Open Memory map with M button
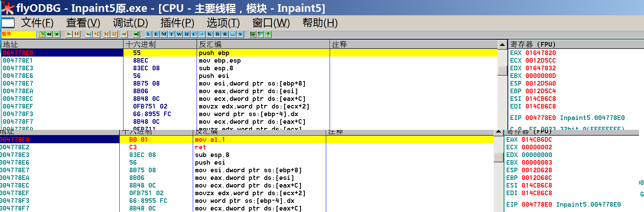 164,34
